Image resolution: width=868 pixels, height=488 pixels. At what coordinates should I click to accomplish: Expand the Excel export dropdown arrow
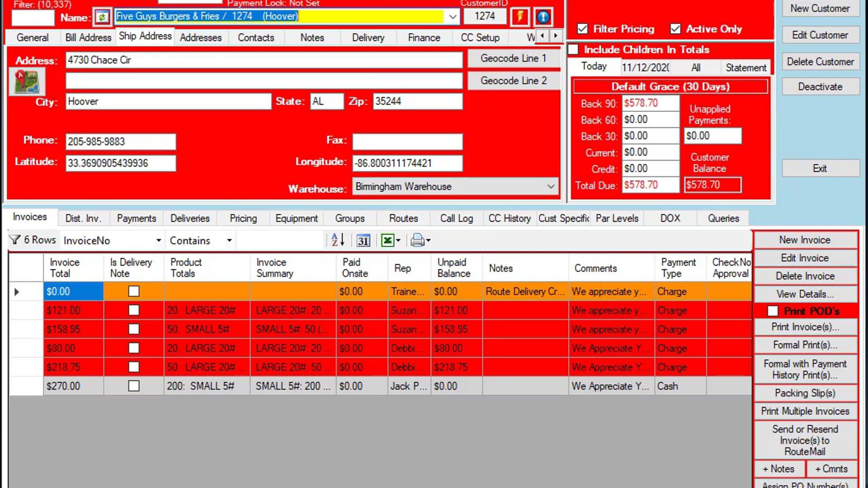tap(398, 240)
